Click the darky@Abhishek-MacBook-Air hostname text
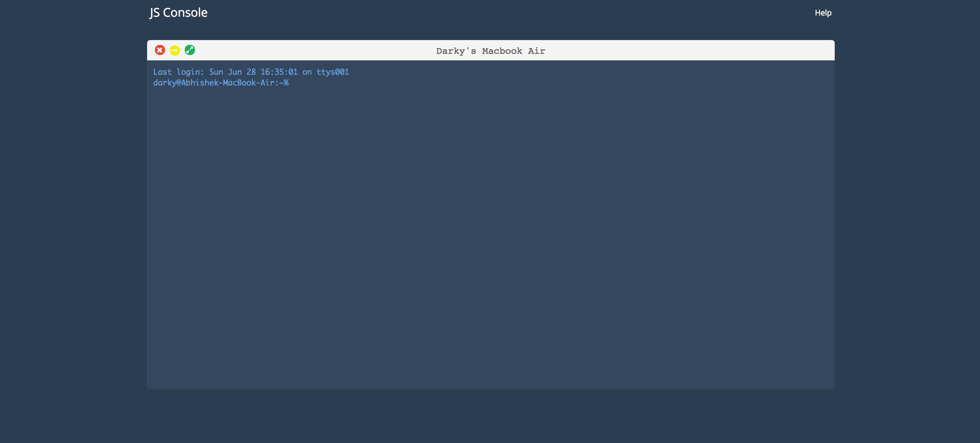Viewport: 980px width, 443px height. click(x=213, y=83)
